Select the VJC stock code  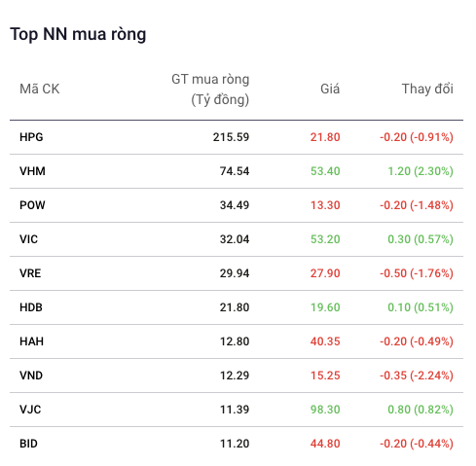coord(30,410)
